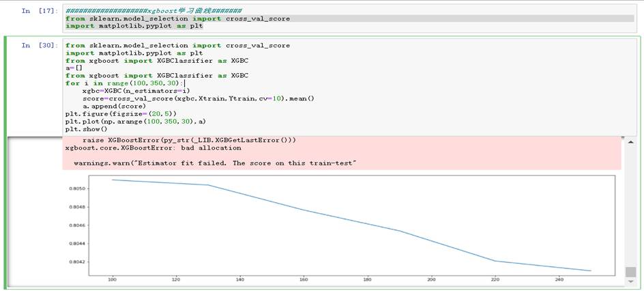
Task: Click the 220 x-axis tick label
Action: pos(495,280)
